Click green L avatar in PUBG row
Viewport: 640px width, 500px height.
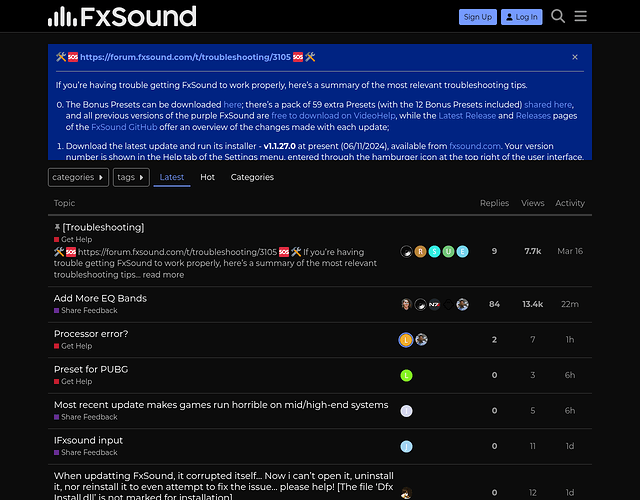tap(407, 376)
